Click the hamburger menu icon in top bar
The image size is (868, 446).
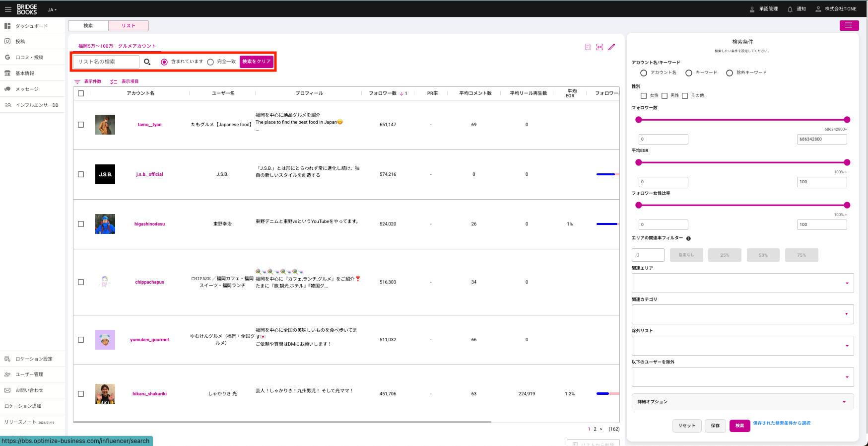pos(8,9)
